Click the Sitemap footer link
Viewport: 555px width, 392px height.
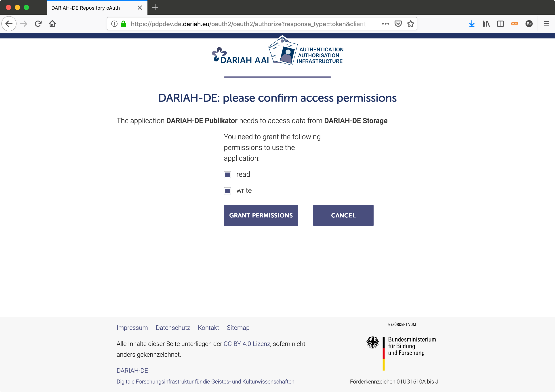click(x=238, y=327)
